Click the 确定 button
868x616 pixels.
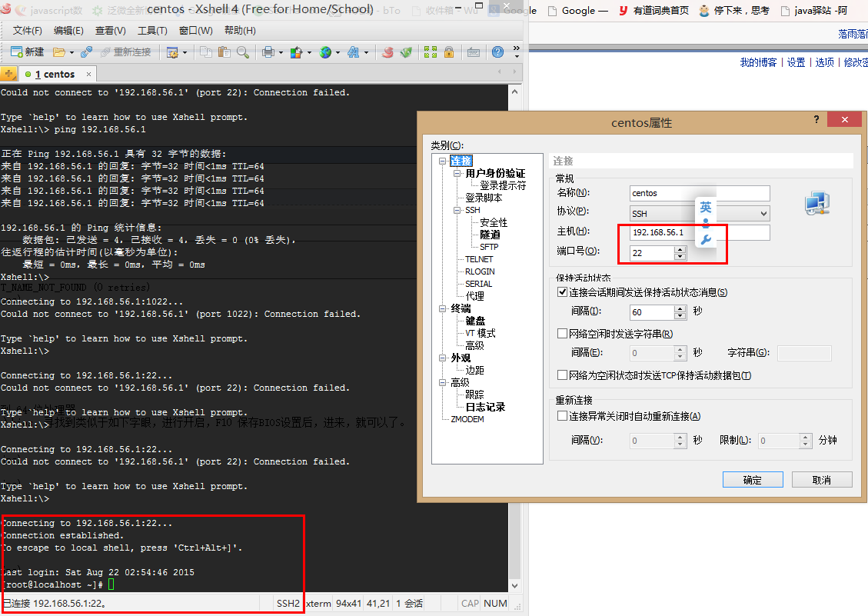[x=753, y=480]
